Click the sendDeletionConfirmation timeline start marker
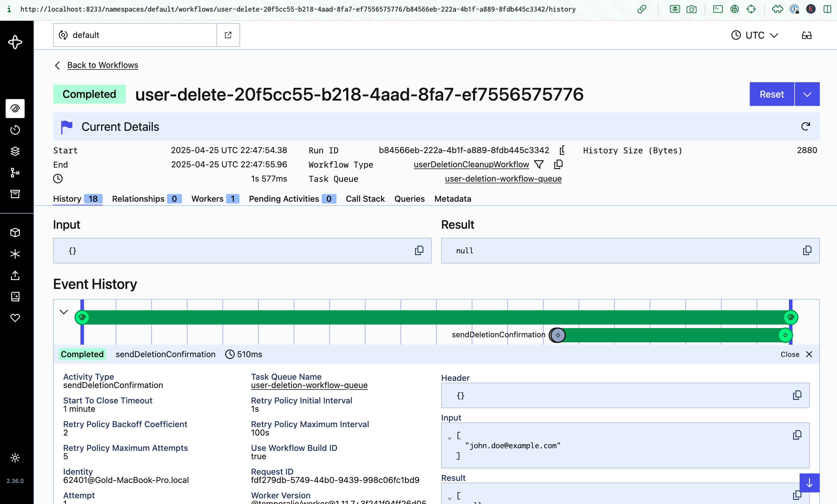 (558, 335)
